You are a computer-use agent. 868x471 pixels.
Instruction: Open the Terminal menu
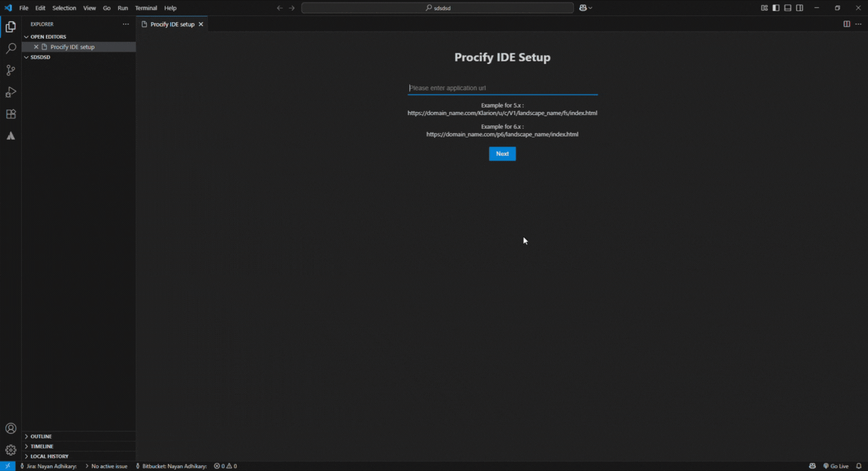(x=146, y=8)
